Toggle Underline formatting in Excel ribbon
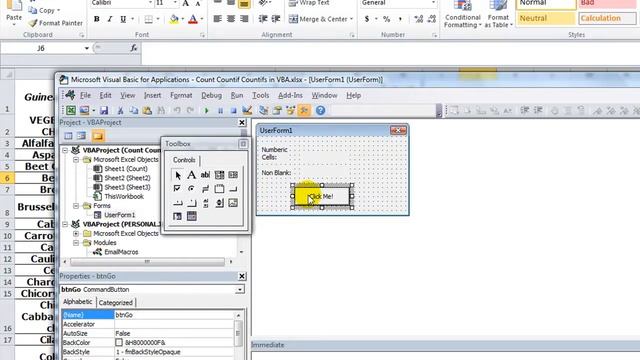This screenshot has height=360, width=640. pos(123,19)
